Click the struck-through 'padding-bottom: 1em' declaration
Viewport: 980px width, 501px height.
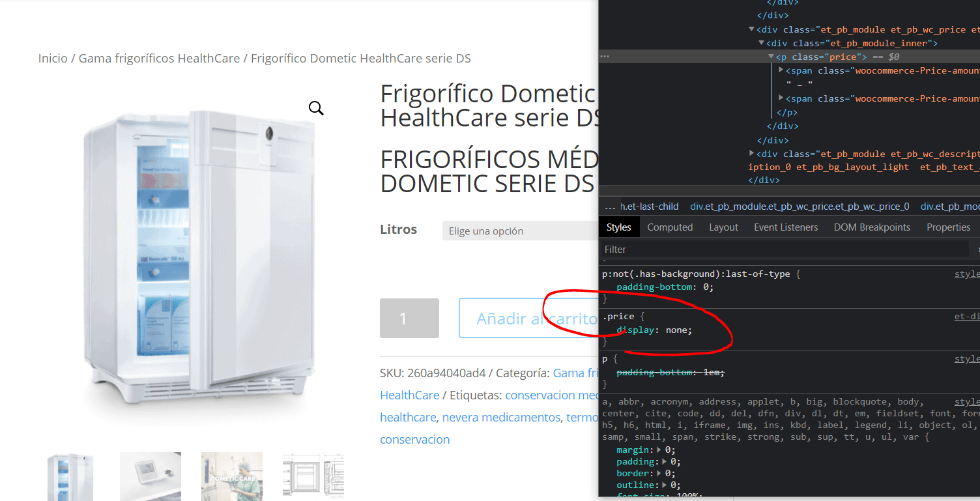670,372
